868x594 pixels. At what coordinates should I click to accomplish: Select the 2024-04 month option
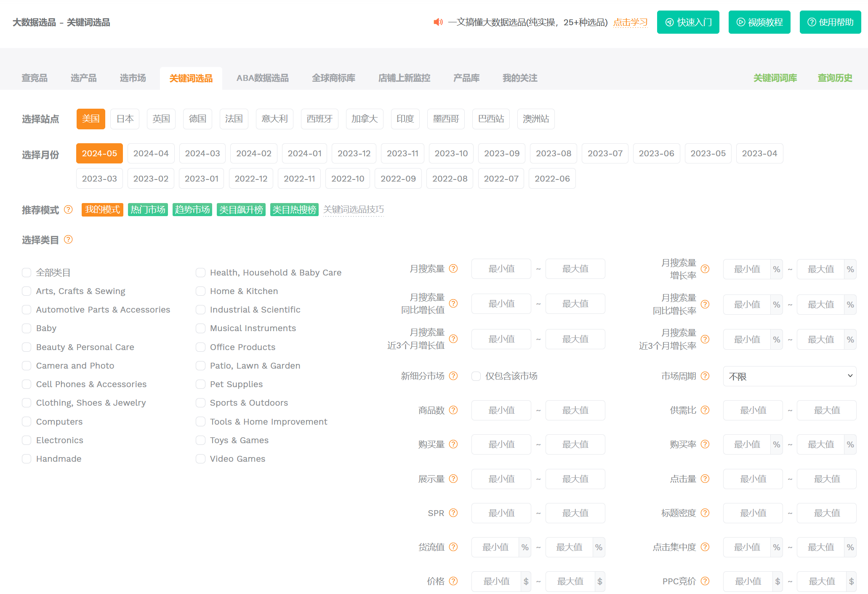coord(151,153)
